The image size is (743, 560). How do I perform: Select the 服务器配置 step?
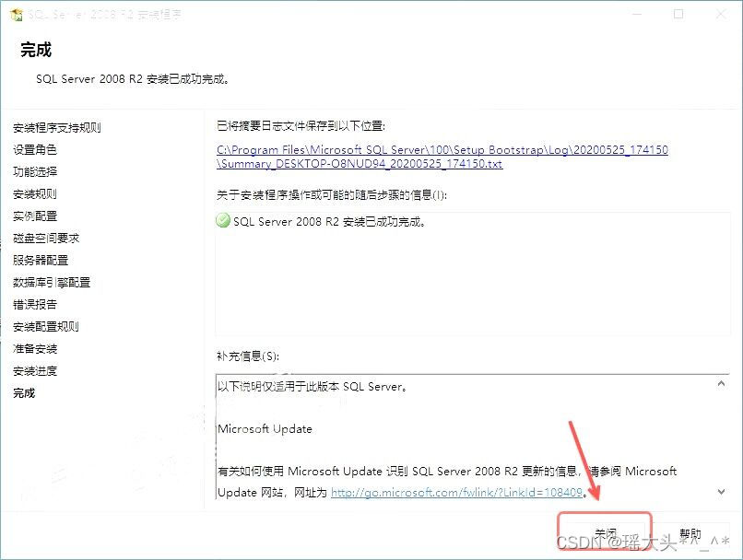(41, 260)
